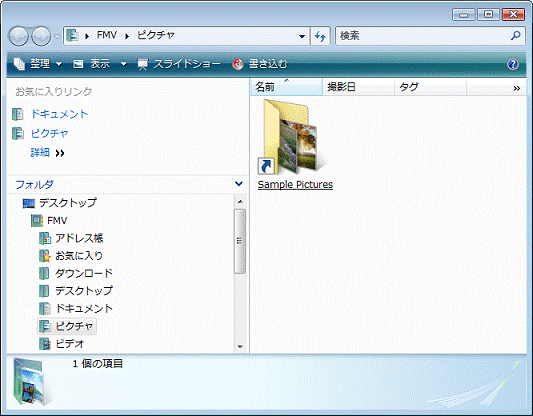Select お気に入り in the folder tree
Viewport: 533px width, 416px height.
pyautogui.click(x=79, y=256)
